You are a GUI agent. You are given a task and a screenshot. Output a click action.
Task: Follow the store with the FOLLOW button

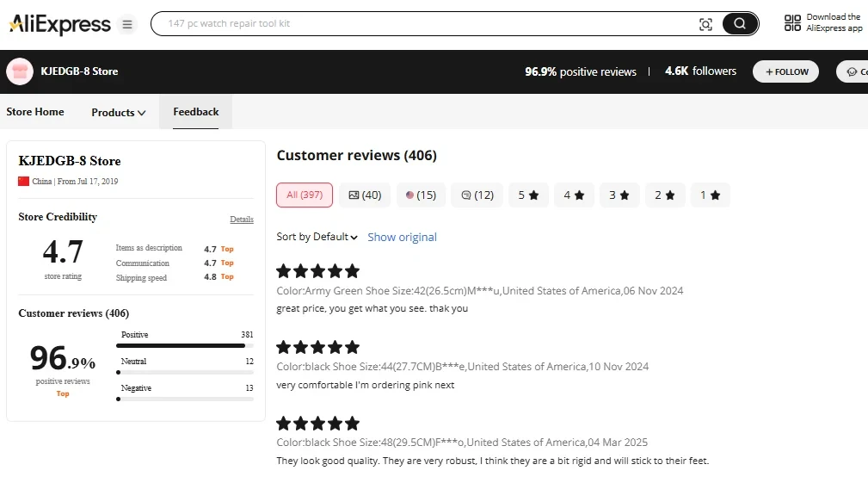pos(785,71)
